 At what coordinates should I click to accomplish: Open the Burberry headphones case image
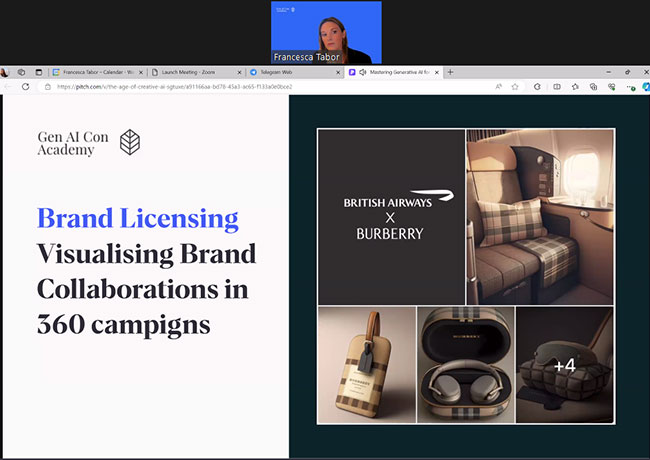[466, 365]
